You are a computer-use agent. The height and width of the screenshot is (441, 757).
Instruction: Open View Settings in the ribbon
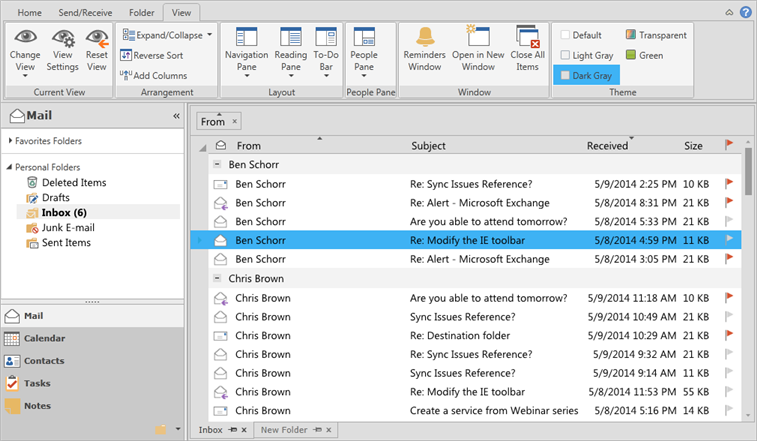tap(62, 40)
